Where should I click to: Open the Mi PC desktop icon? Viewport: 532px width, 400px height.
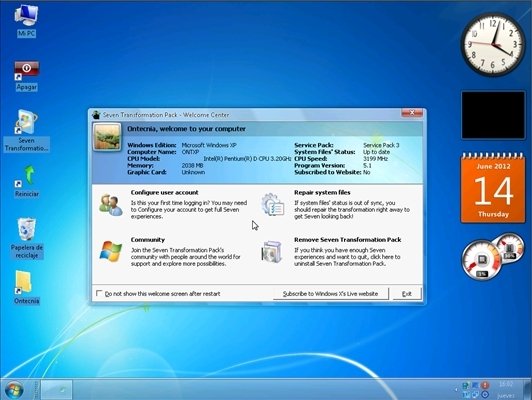[26, 19]
